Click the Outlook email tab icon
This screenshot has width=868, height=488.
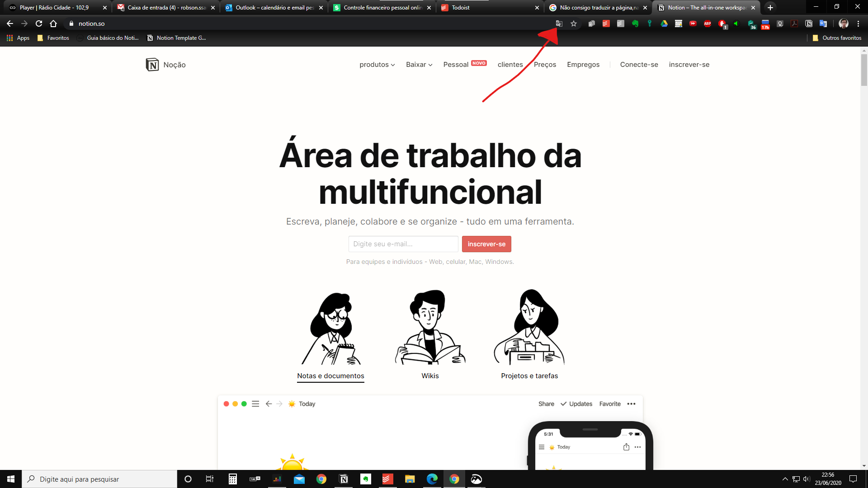[229, 7]
